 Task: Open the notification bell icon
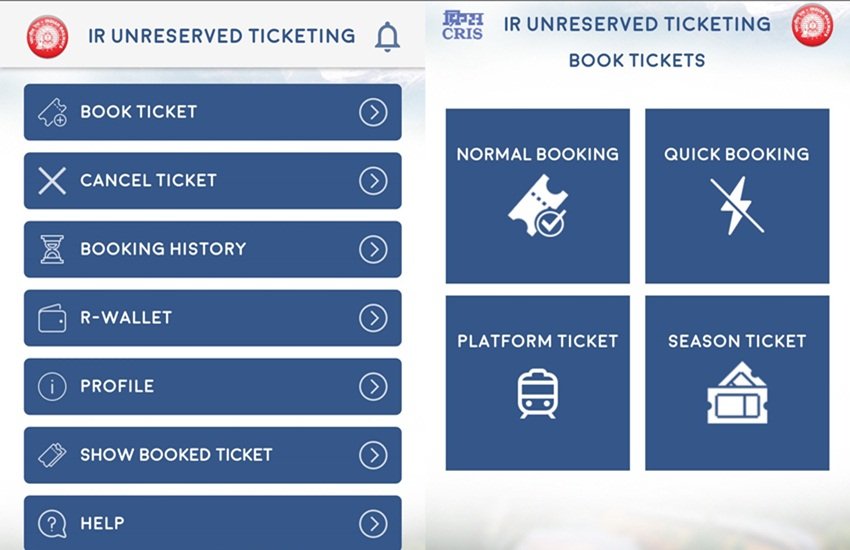coord(387,37)
